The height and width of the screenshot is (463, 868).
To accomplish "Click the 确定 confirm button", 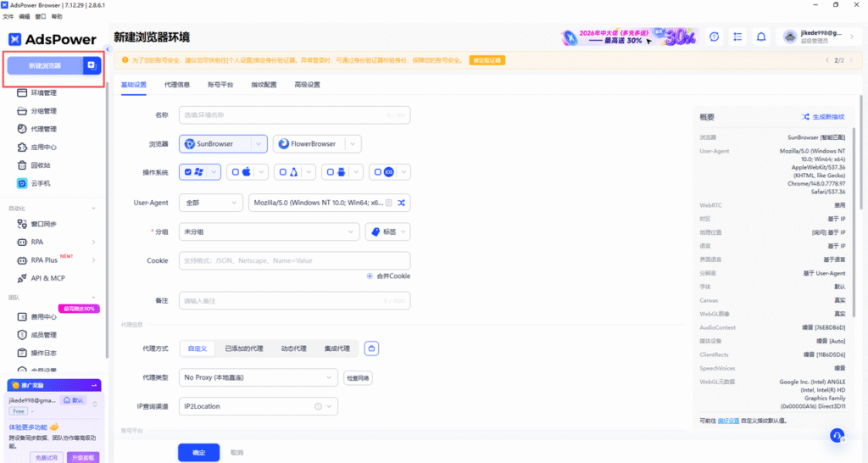I will click(x=198, y=453).
